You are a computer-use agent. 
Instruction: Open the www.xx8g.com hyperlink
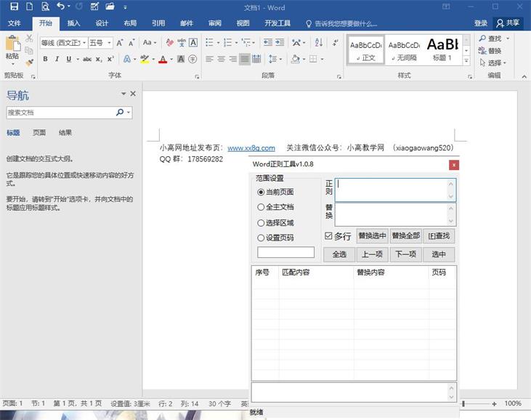pos(251,148)
